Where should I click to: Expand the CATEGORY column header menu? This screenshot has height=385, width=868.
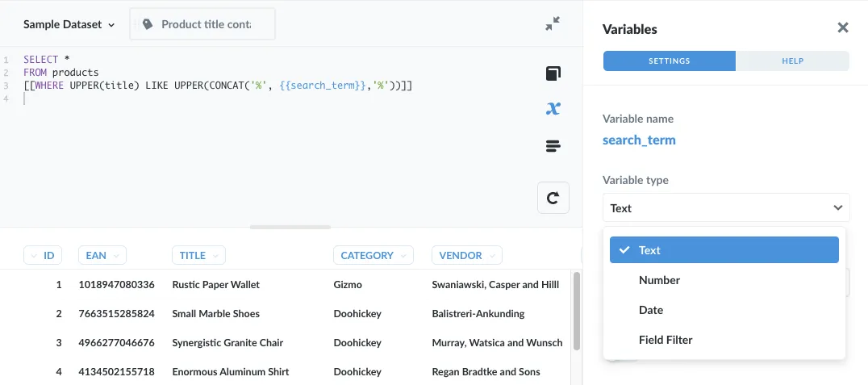(373, 256)
